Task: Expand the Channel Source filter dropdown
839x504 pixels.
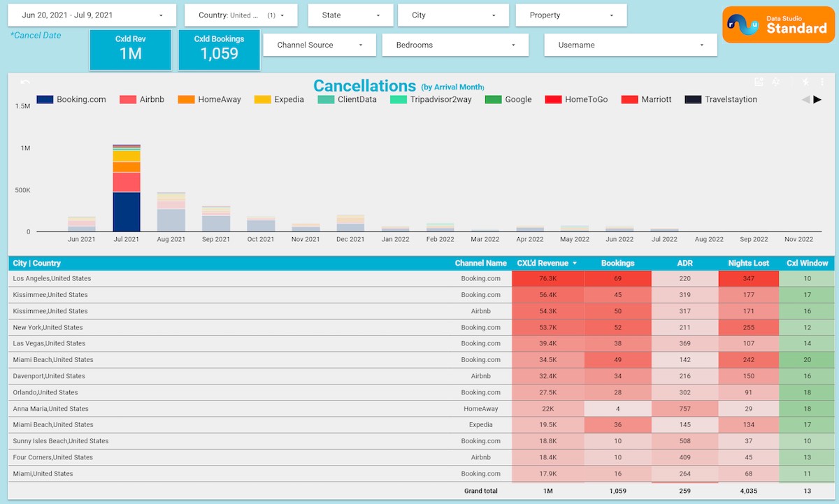Action: (x=320, y=45)
